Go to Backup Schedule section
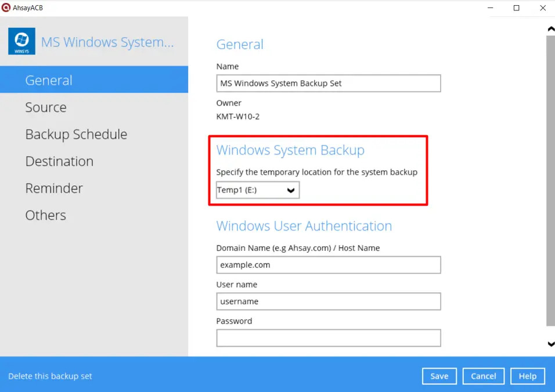 (76, 134)
